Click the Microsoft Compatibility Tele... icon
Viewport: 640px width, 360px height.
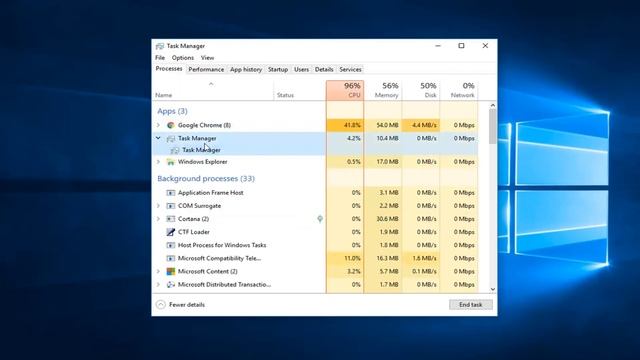pos(171,258)
